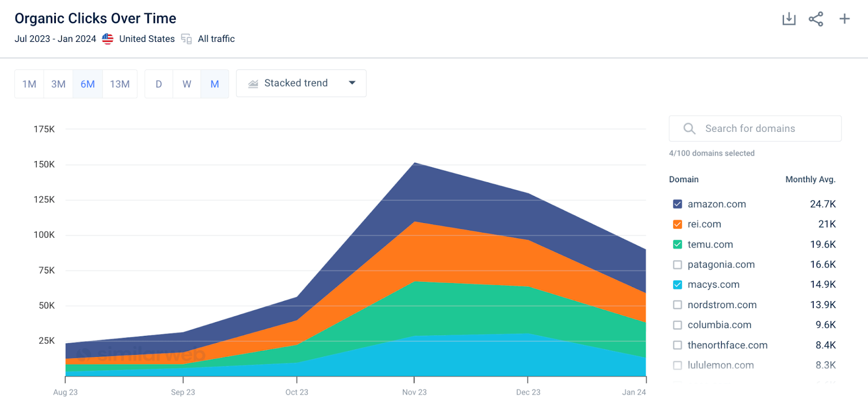Click the search magnifier icon

[x=690, y=129]
